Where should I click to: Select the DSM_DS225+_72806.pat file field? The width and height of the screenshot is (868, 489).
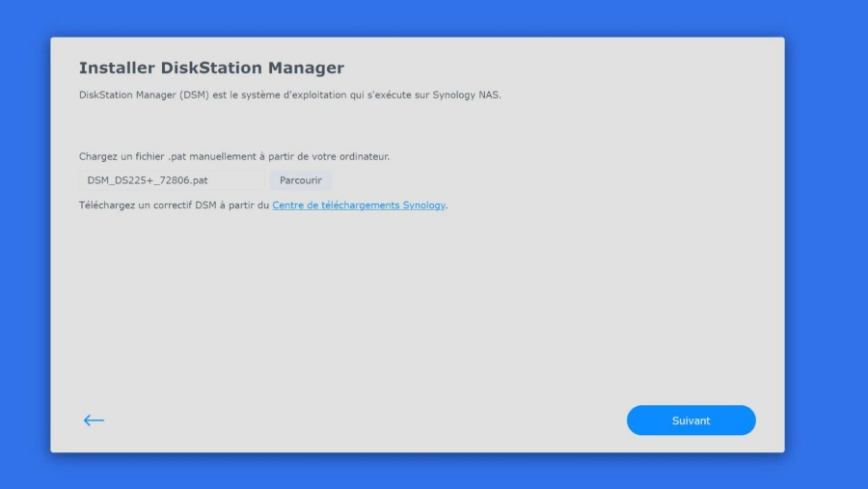[172, 180]
